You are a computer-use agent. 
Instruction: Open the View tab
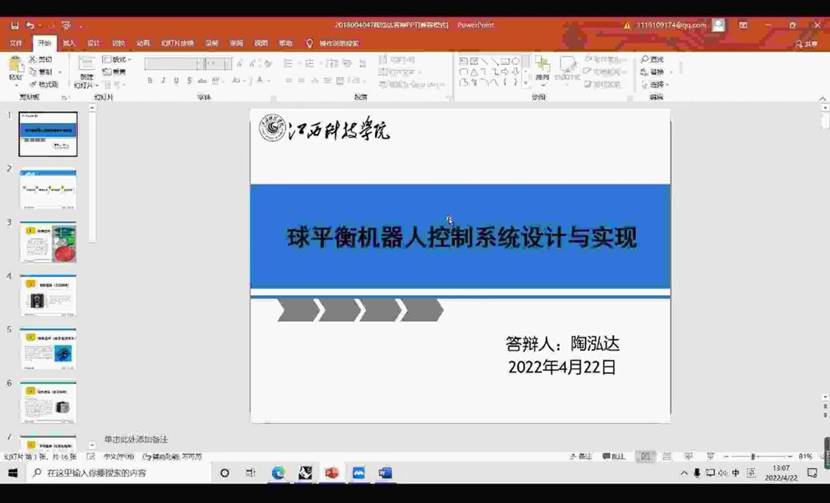click(x=261, y=43)
